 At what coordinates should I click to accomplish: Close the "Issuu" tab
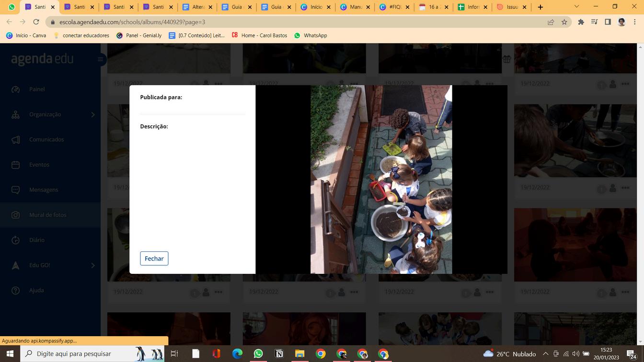(524, 7)
